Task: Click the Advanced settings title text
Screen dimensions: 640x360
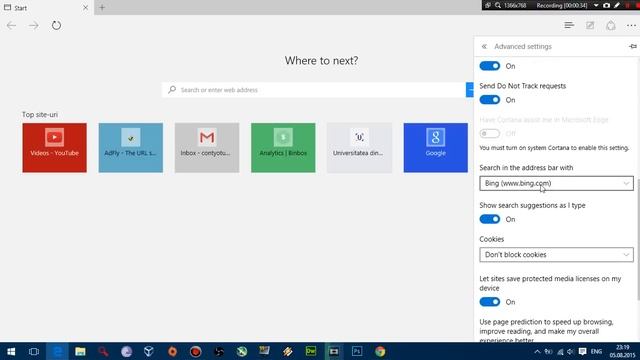Action: point(523,47)
